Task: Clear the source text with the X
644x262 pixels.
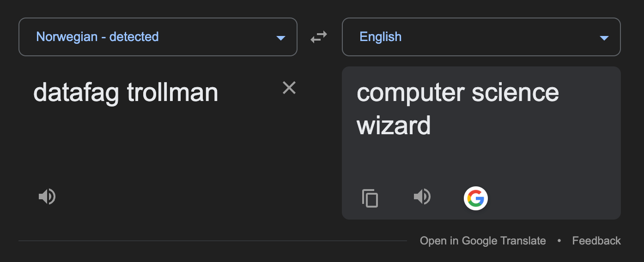Action: coord(289,88)
